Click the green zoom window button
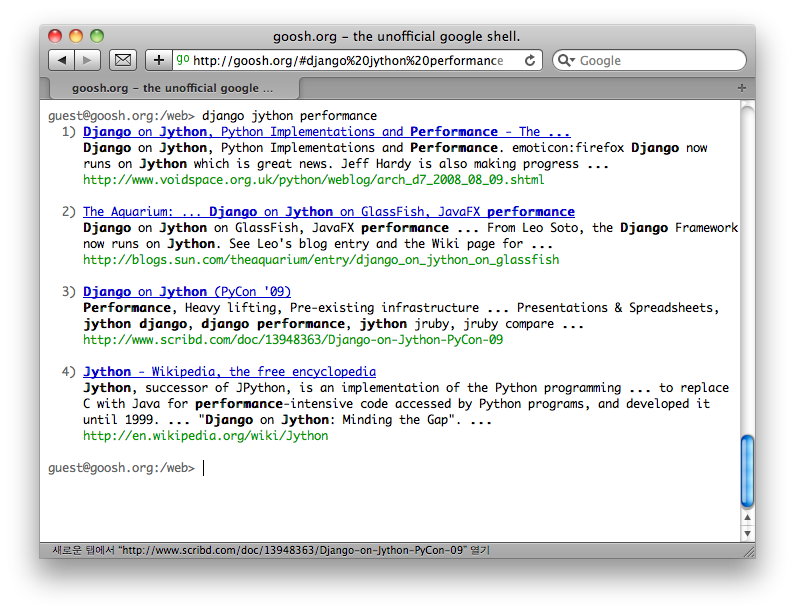 click(97, 36)
